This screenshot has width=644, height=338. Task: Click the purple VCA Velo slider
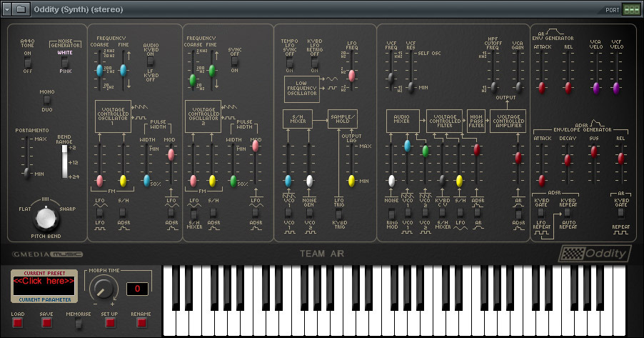tap(596, 88)
